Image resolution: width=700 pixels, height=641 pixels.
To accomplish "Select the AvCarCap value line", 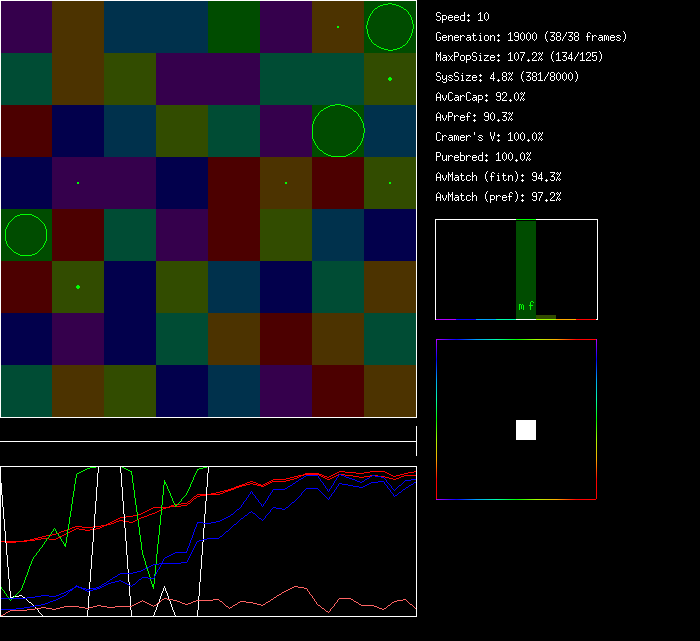I will (x=481, y=97).
